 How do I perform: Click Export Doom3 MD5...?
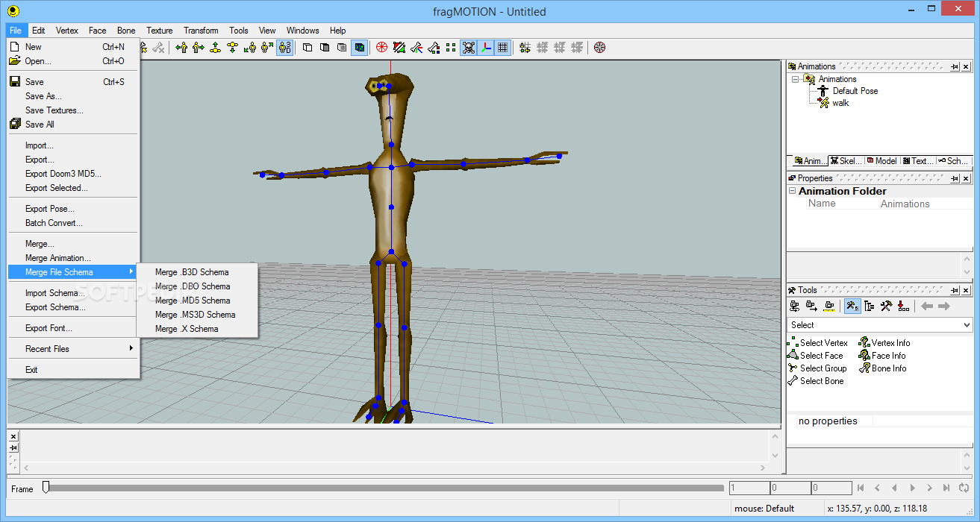63,174
